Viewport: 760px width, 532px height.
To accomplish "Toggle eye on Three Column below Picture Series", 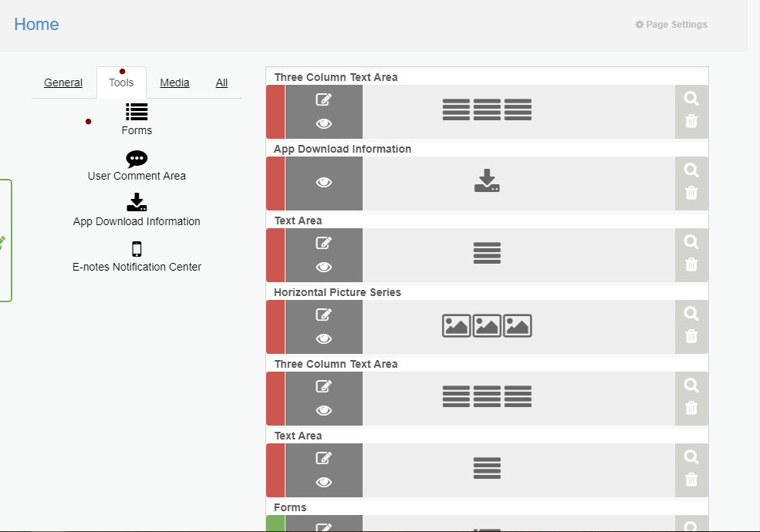I will pos(324,410).
